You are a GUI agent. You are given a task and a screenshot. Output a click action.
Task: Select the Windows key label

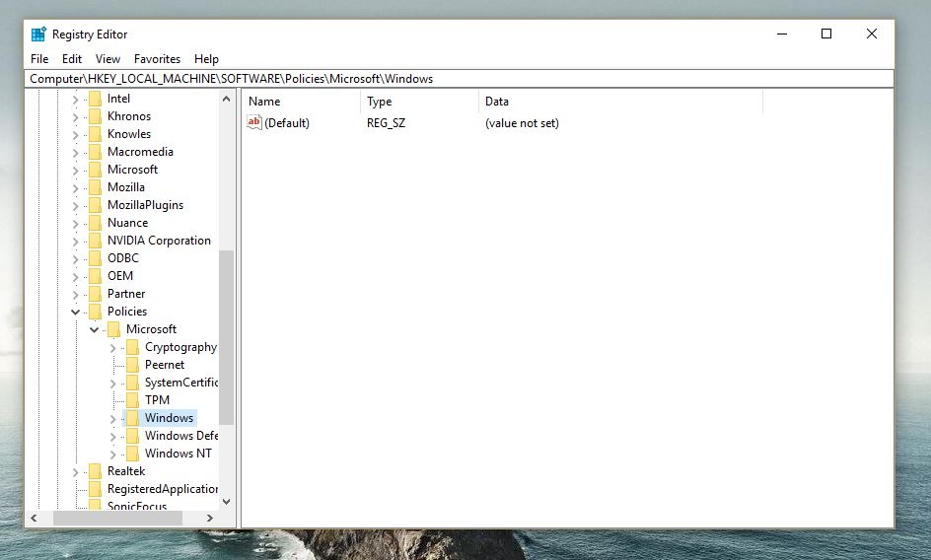170,418
